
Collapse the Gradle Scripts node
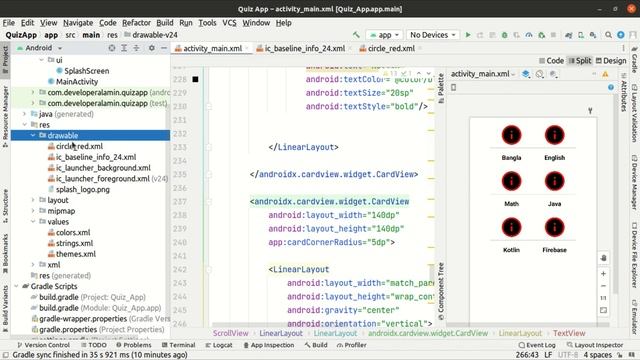tap(16, 287)
